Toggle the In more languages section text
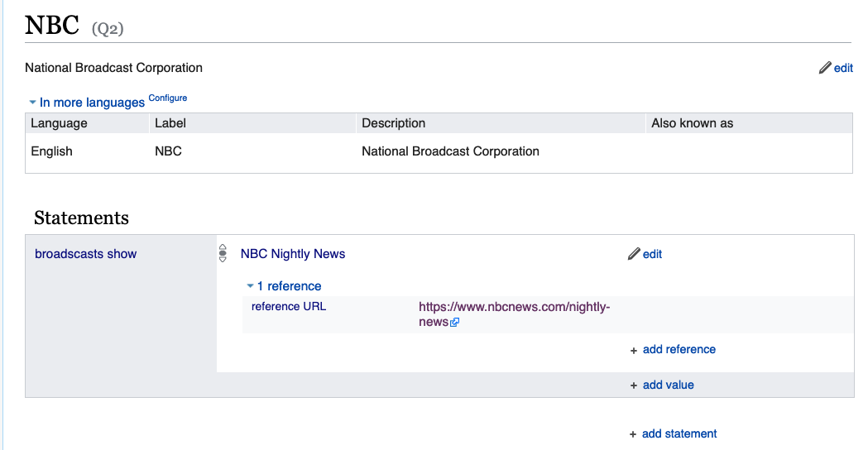Screen dimensions: 868x450 coord(92,103)
